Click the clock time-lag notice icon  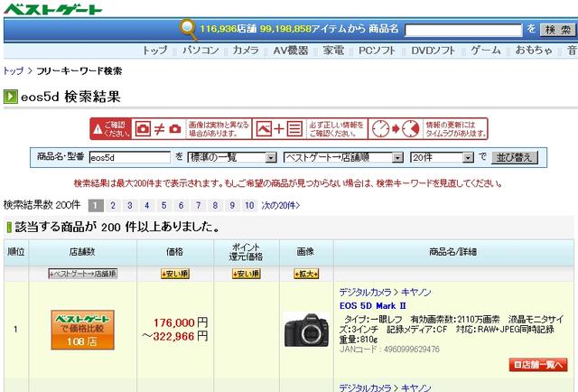click(398, 129)
